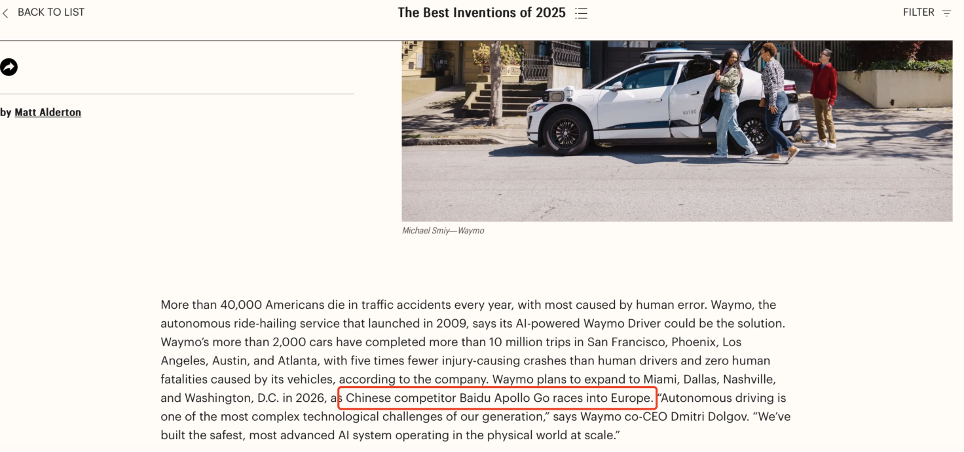Viewport: 964px width, 452px height.
Task: Click the share arrow icon
Action: [x=9, y=67]
